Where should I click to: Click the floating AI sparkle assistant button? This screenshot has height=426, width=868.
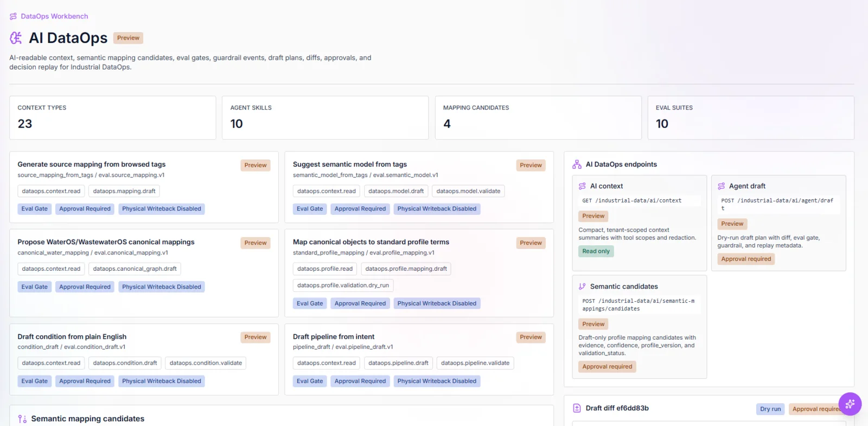coord(850,404)
